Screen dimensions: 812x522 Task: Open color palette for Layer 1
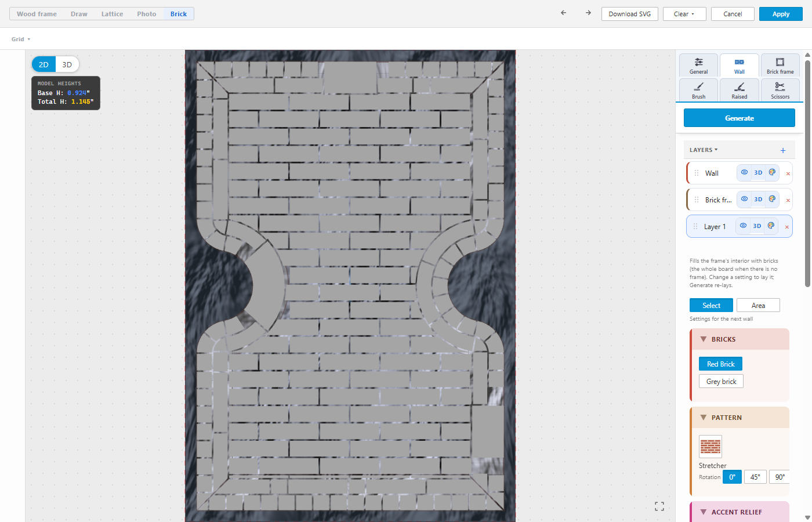[x=771, y=226]
